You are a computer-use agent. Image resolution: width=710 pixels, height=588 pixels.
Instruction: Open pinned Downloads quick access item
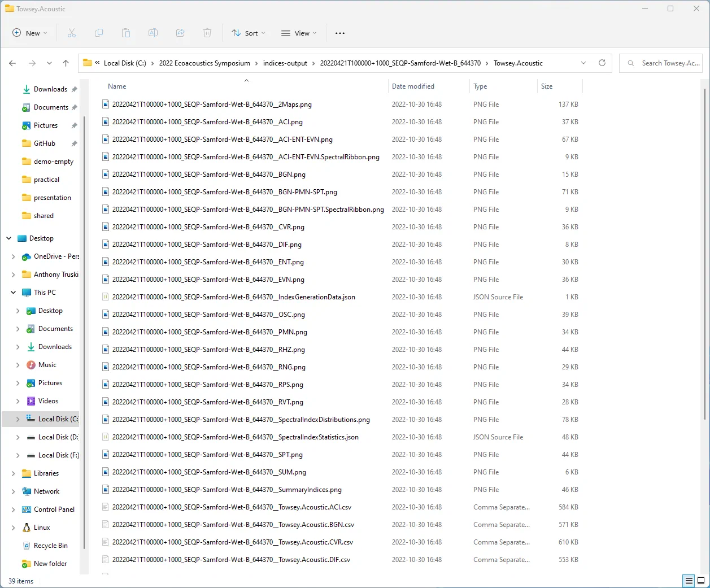(50, 89)
